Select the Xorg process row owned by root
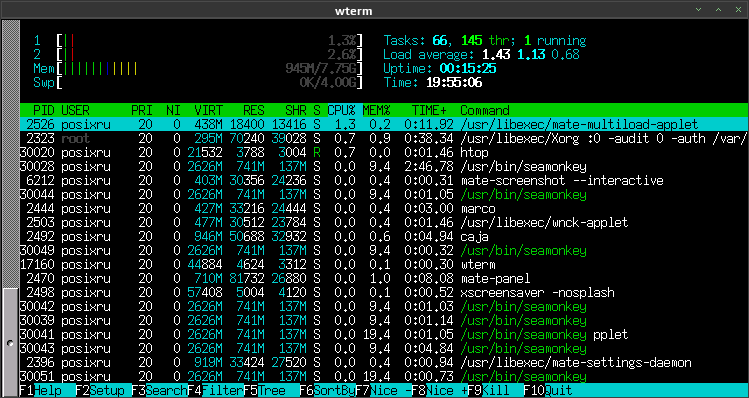Image resolution: width=749 pixels, height=398 pixels. 384,139
